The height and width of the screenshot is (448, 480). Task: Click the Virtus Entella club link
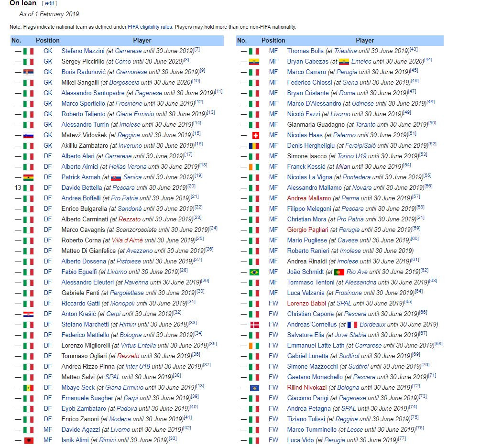pyautogui.click(x=138, y=345)
